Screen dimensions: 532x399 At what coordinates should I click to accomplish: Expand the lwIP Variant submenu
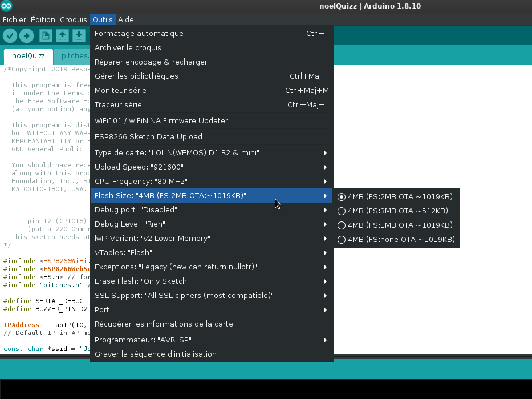tap(212, 239)
